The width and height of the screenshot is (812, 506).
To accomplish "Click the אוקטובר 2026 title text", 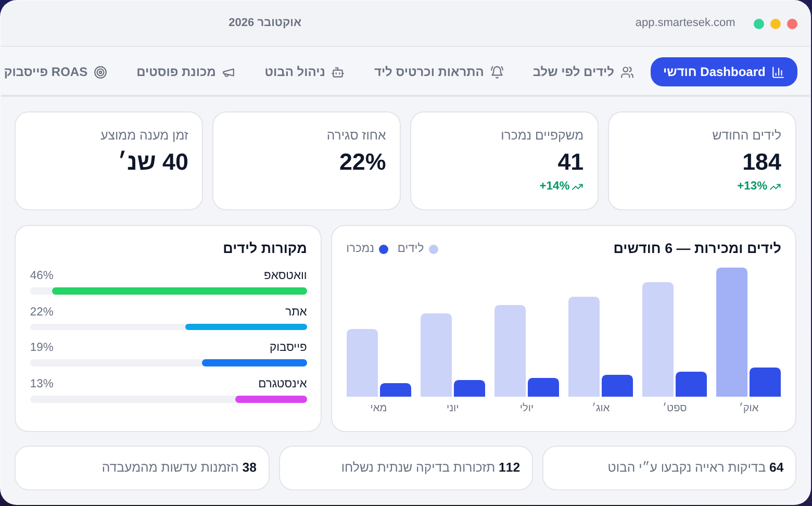I will click(265, 22).
